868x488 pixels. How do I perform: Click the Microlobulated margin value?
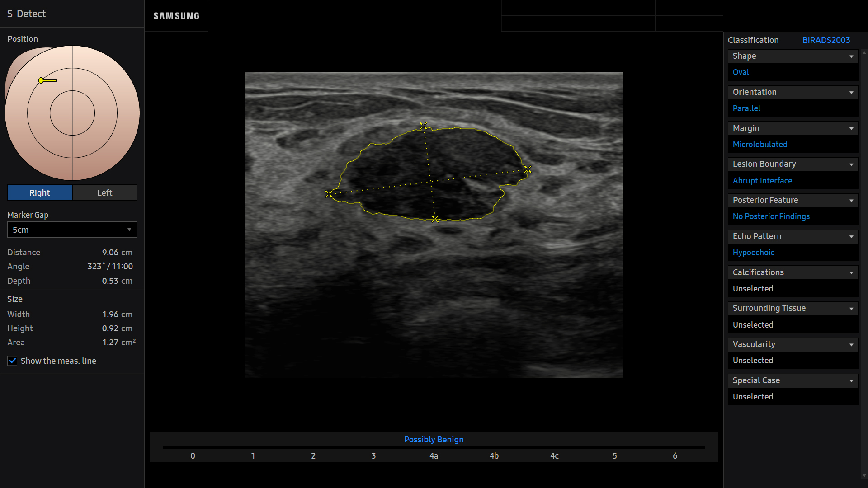[x=760, y=145]
